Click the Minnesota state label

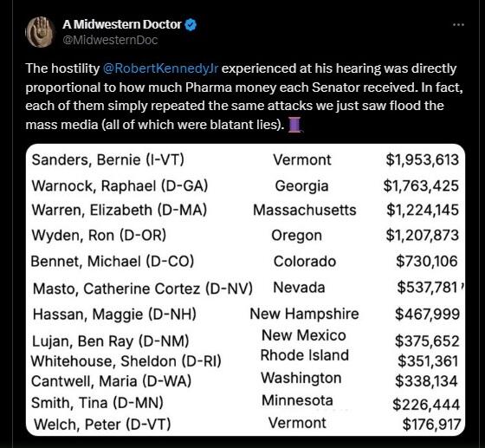tap(297, 400)
